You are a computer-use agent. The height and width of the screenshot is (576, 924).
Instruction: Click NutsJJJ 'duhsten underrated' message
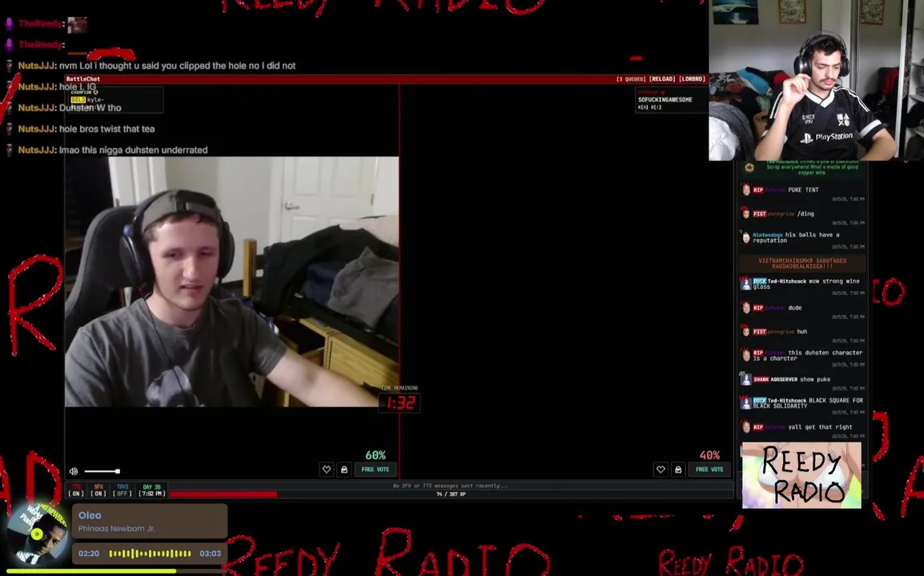113,150
